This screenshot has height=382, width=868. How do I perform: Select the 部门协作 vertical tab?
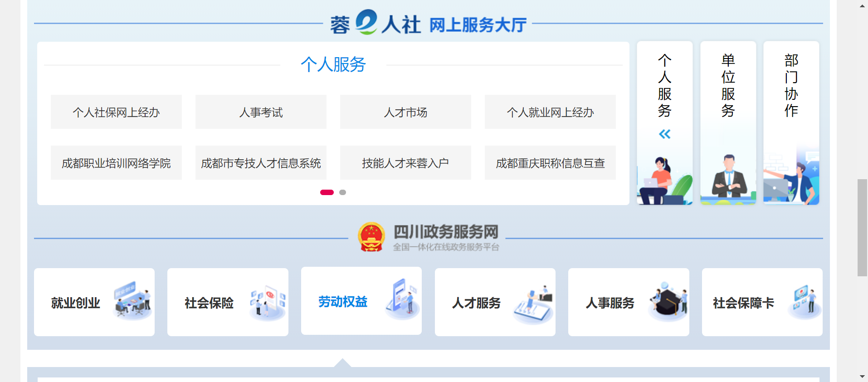tap(791, 123)
